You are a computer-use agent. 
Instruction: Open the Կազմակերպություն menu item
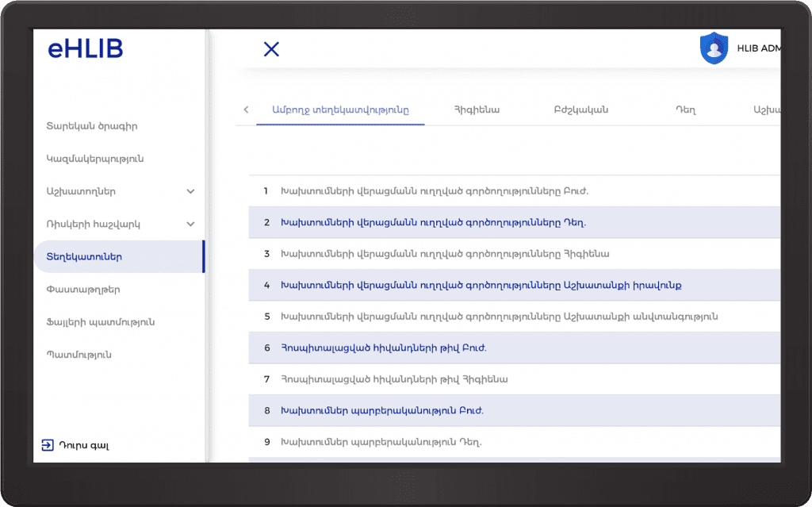tap(94, 159)
